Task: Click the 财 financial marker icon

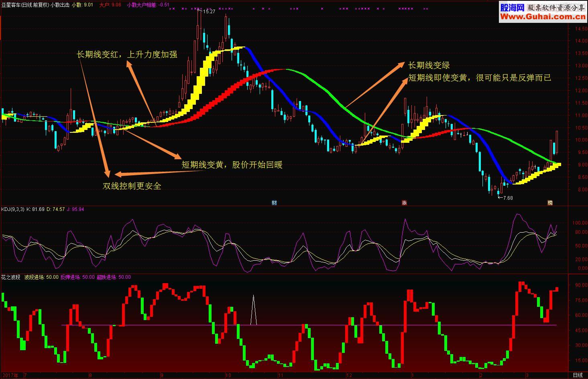Action: pyautogui.click(x=274, y=203)
